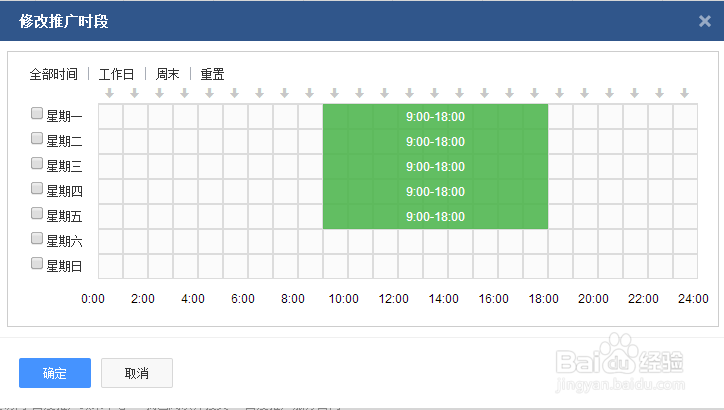
Task: Choose the 周末 preset option
Action: coord(167,74)
